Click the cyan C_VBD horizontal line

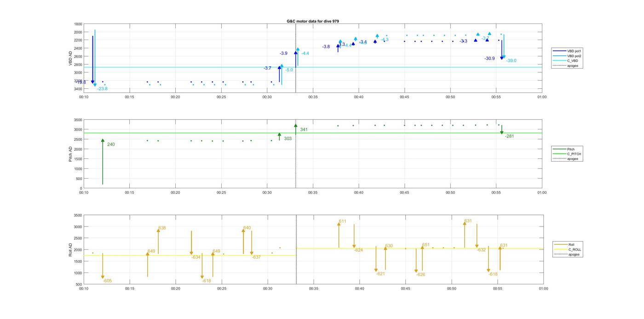(x=313, y=67)
